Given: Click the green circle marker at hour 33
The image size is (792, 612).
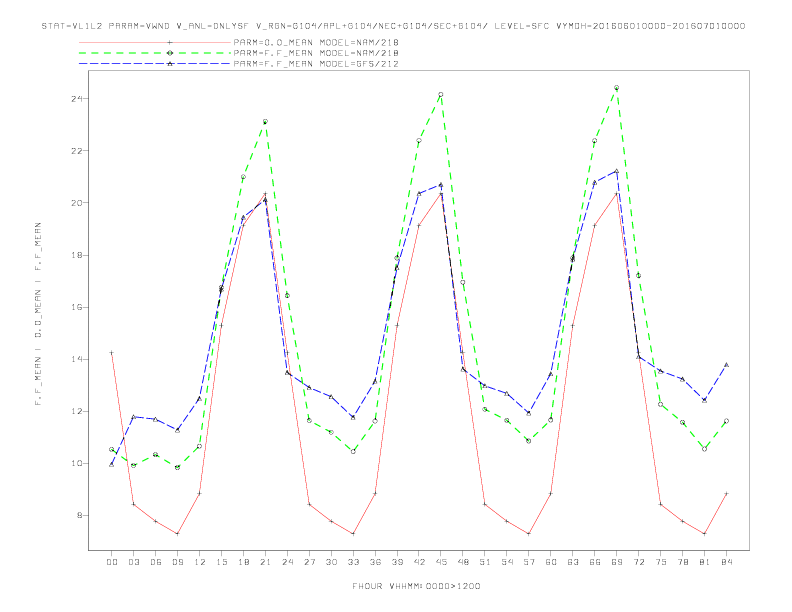Looking at the screenshot, I should tap(353, 451).
